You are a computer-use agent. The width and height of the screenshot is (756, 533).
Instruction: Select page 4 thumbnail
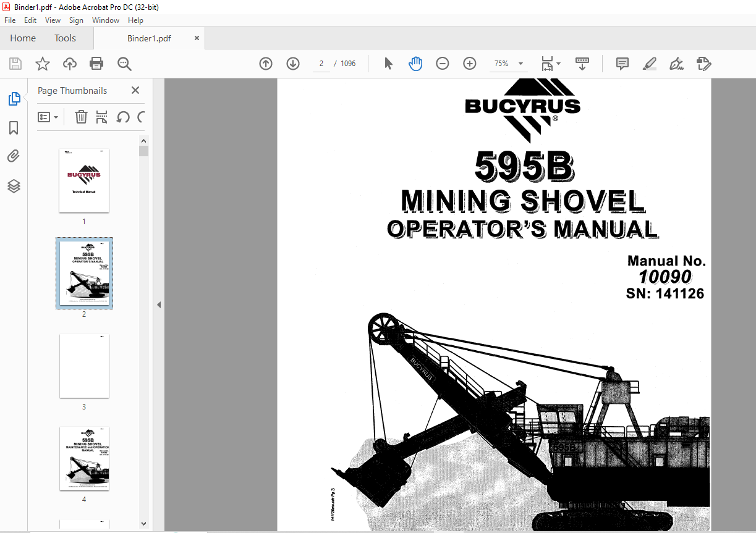[84, 459]
